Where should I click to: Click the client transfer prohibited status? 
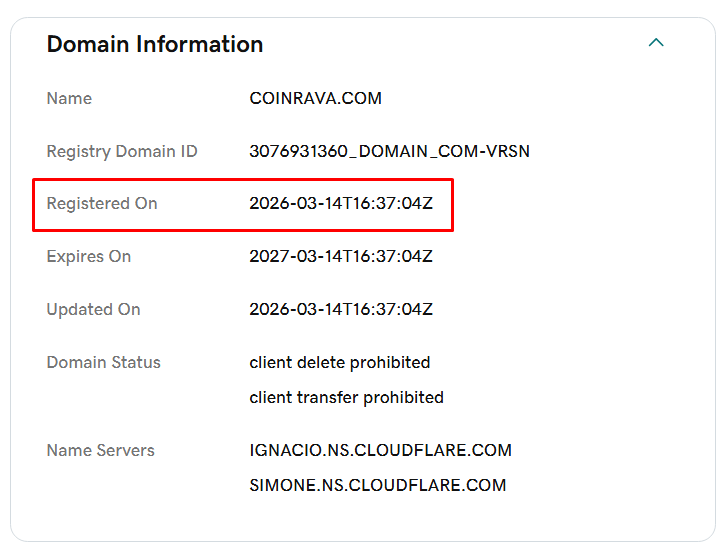[x=346, y=397]
